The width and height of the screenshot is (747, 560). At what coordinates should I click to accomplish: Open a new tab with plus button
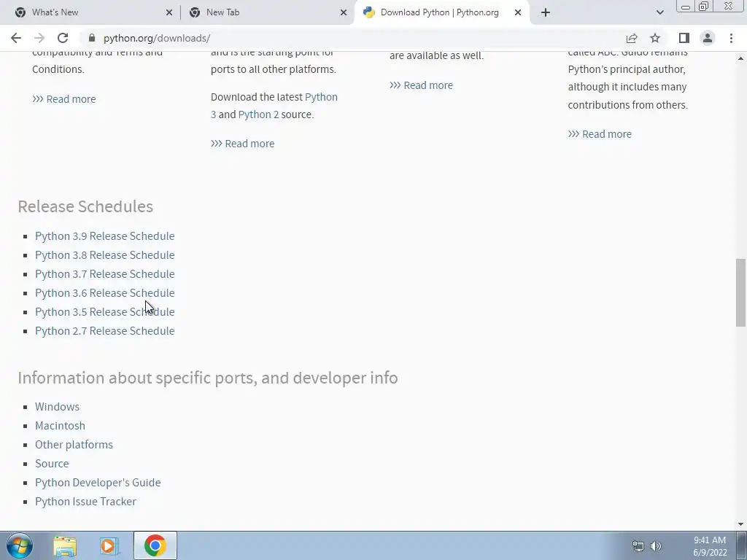point(546,12)
